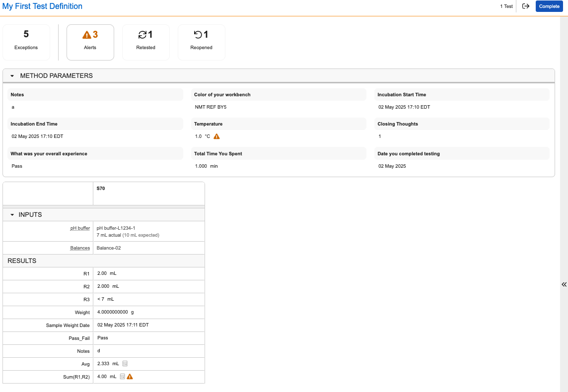Click the overall experience value Pass
The image size is (568, 392).
click(x=17, y=166)
